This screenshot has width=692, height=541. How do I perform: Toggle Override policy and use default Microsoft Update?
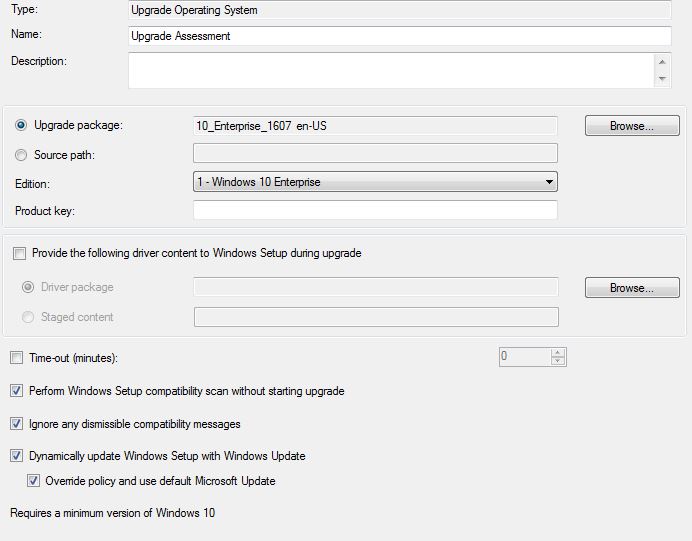[33, 481]
